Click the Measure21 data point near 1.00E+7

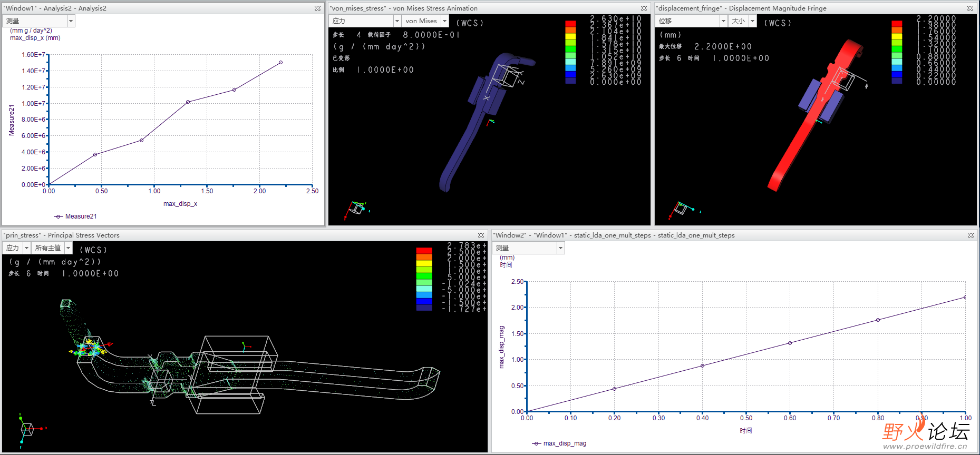[x=188, y=102]
